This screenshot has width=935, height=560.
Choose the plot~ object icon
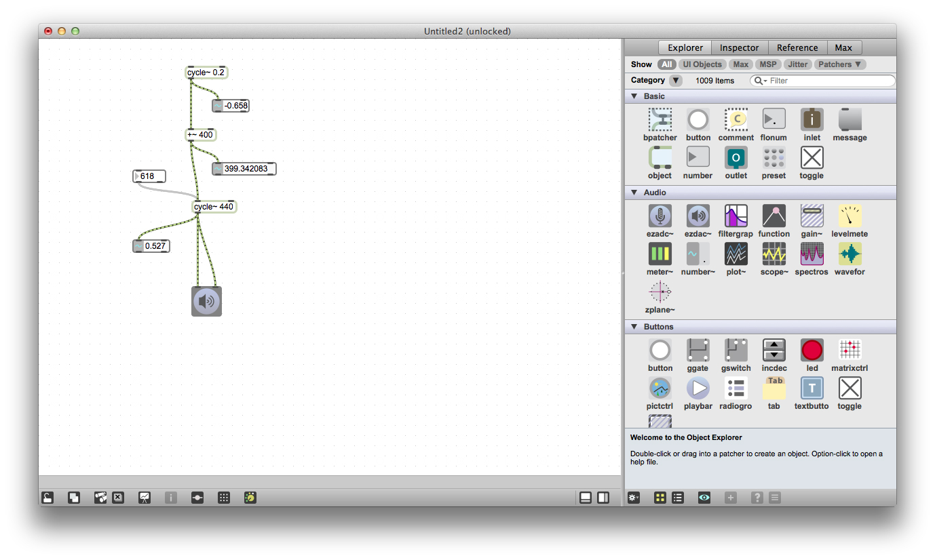tap(736, 254)
